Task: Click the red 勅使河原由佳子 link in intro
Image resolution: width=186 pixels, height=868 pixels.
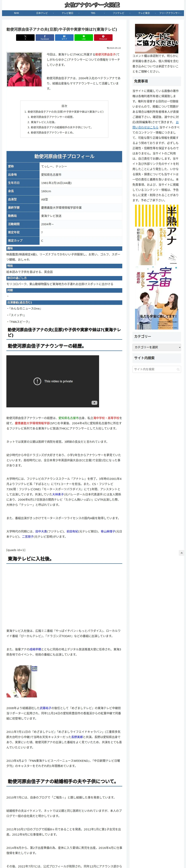Action: tap(105, 54)
